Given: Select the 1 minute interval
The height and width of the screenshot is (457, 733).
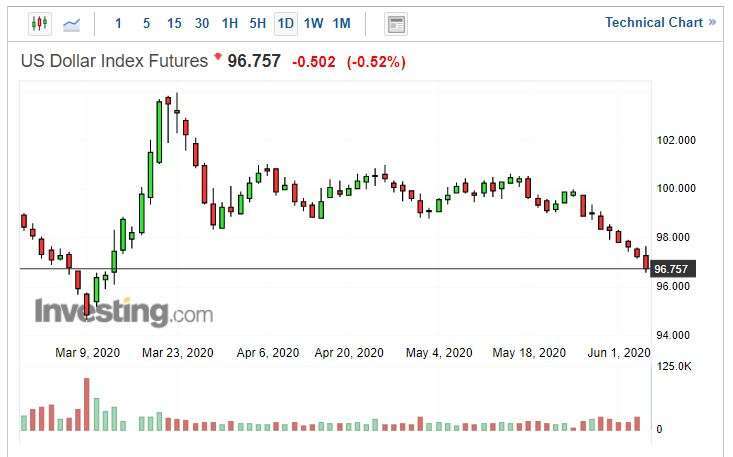Looking at the screenshot, I should 118,23.
